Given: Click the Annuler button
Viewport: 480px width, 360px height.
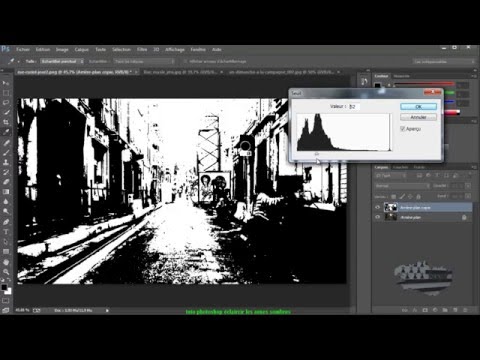Looking at the screenshot, I should point(418,117).
